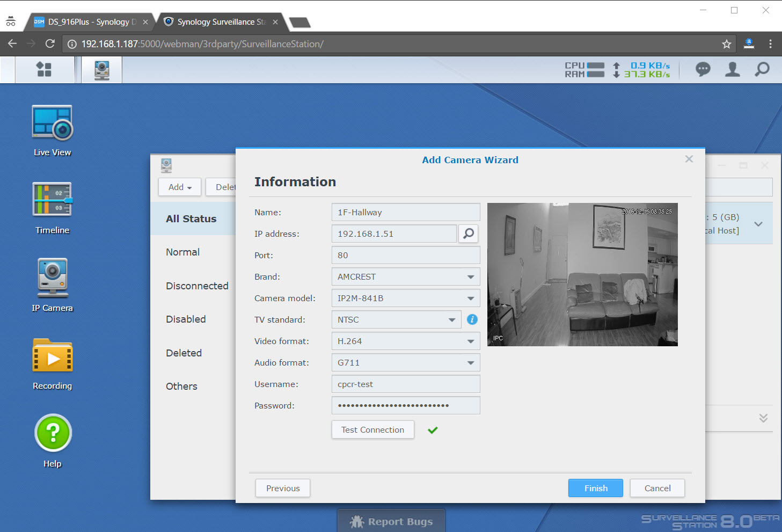Screen dimensions: 782x532
Task: Expand the camera entry chevron in IP Camera window
Action: click(x=758, y=224)
